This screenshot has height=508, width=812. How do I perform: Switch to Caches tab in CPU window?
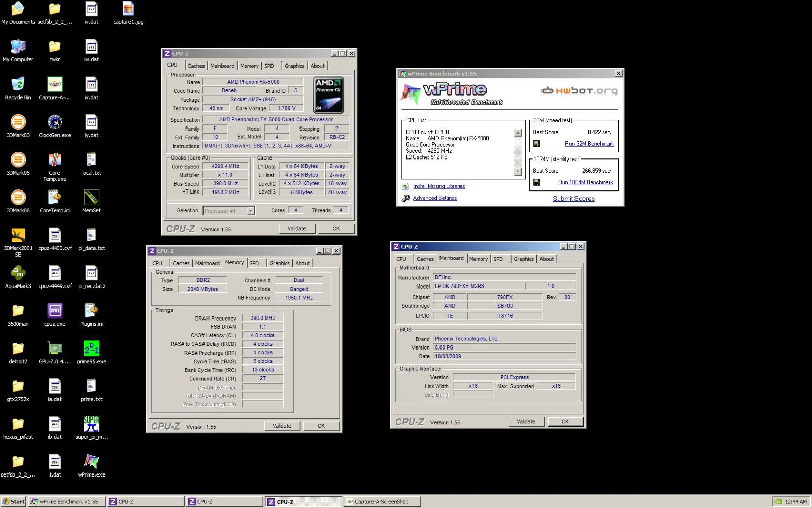(x=196, y=66)
